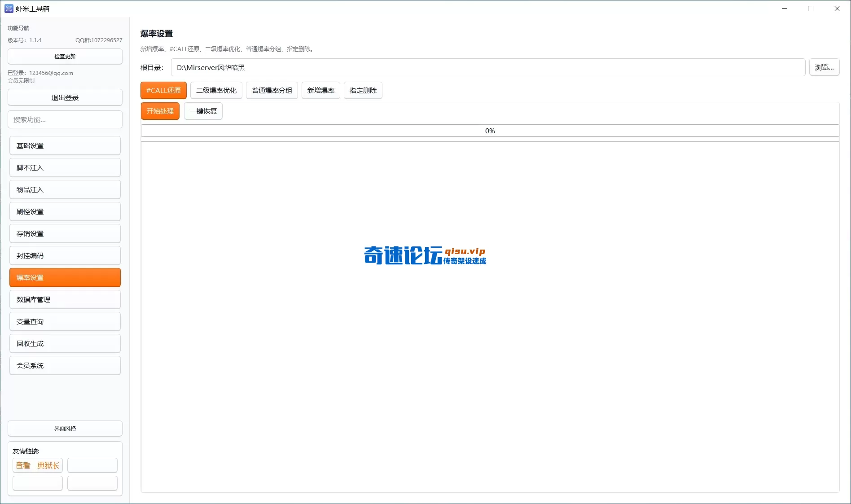Viewport: 851px width, 504px height.
Task: Switch to the #CALL还原 tab
Action: (163, 90)
